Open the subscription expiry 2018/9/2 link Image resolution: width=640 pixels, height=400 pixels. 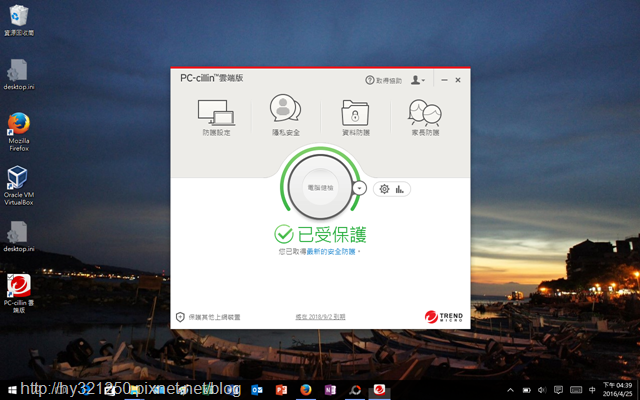pyautogui.click(x=320, y=317)
